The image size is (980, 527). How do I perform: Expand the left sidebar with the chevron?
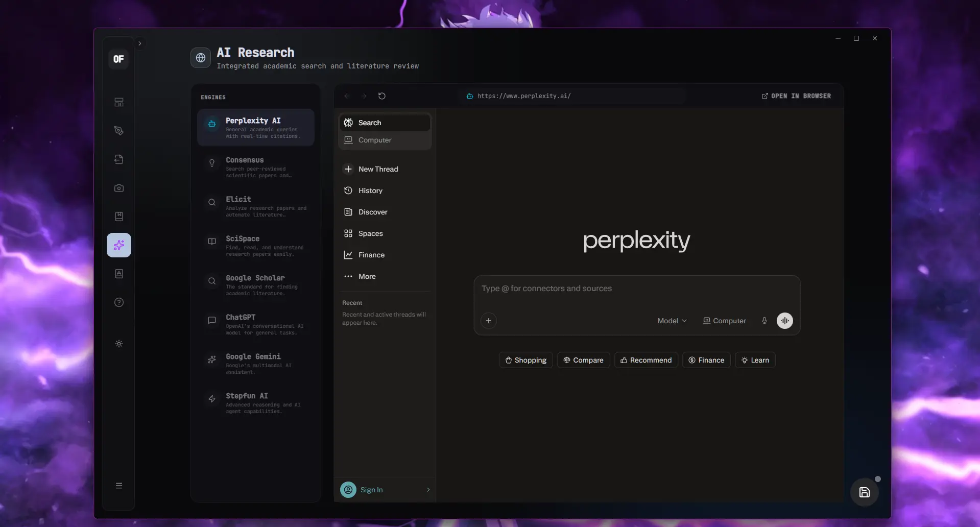pyautogui.click(x=139, y=43)
